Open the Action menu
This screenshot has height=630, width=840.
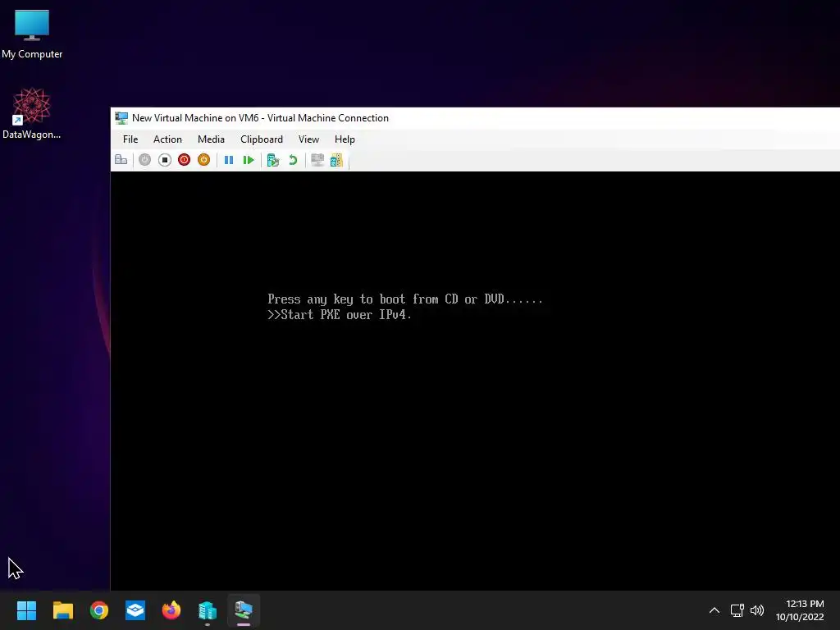click(x=167, y=139)
